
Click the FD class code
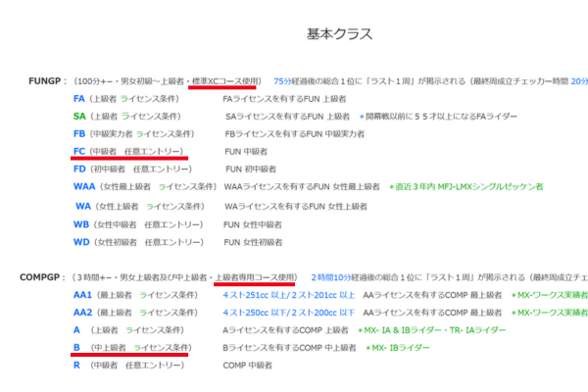tap(79, 169)
